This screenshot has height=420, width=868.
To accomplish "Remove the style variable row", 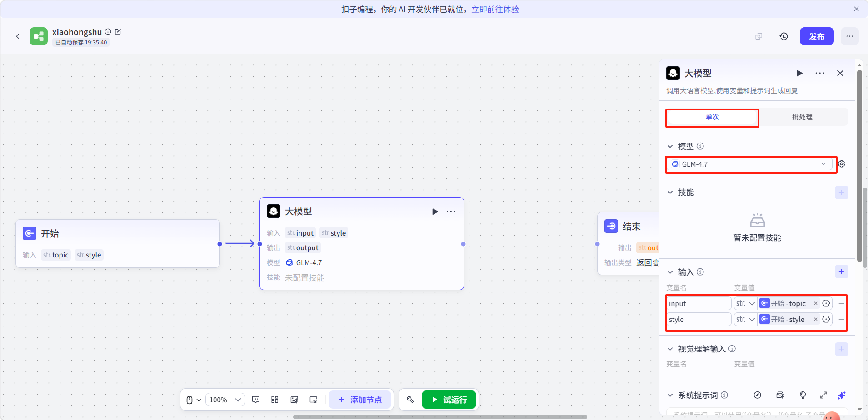I will (841, 319).
